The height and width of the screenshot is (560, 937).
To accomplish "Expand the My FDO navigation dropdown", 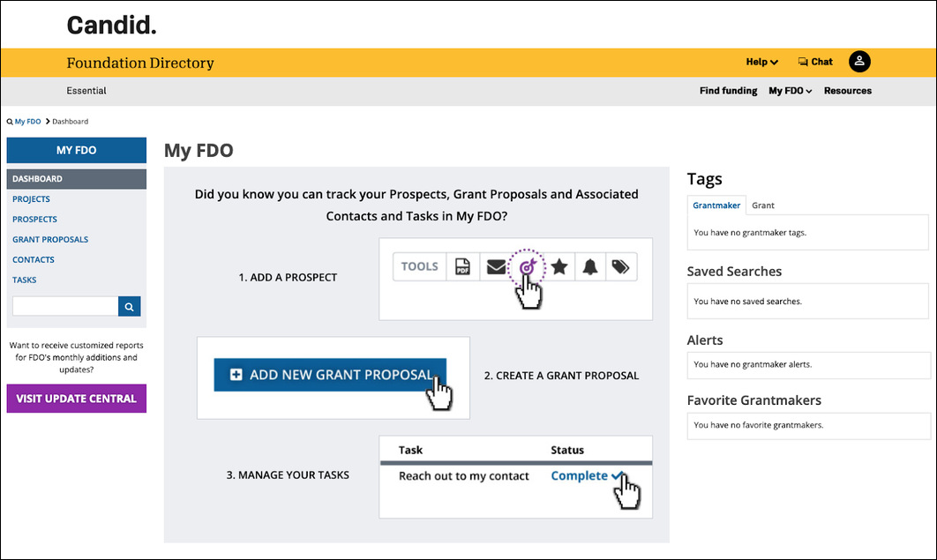I will pos(790,91).
